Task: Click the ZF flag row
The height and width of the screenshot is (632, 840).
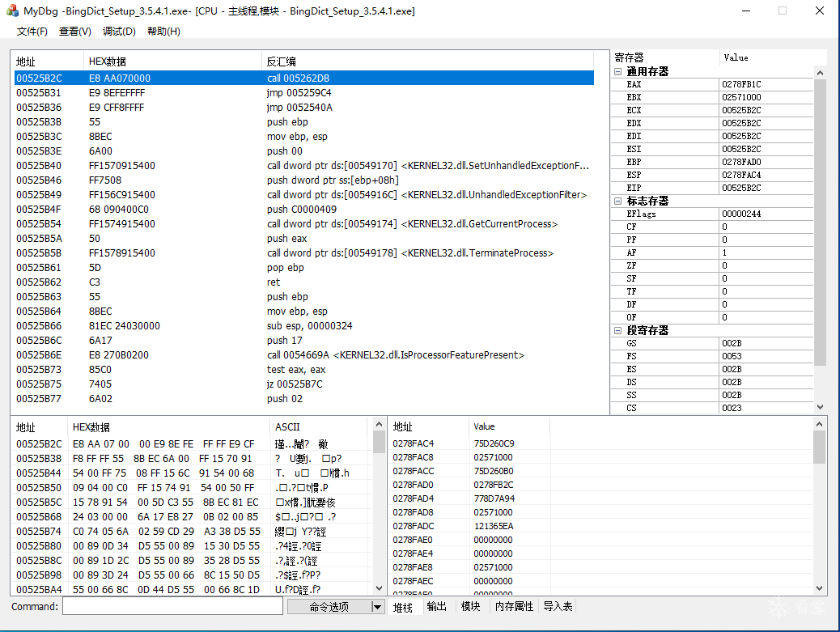Action: pos(712,265)
